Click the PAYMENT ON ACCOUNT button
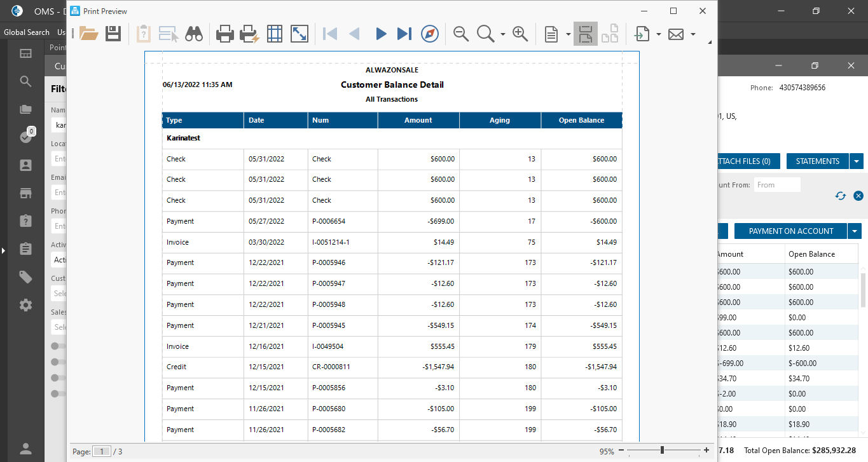Viewport: 868px width, 462px height. click(790, 231)
